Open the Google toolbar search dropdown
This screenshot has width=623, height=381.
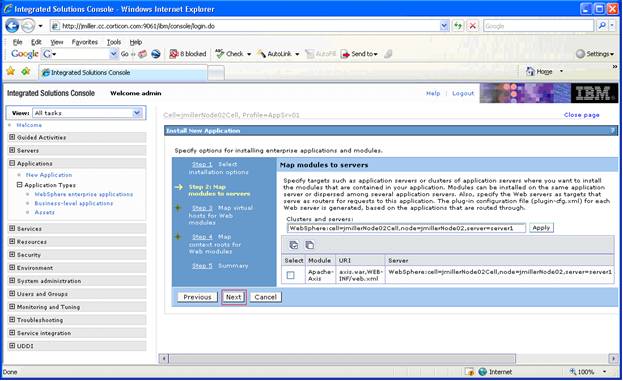point(114,54)
